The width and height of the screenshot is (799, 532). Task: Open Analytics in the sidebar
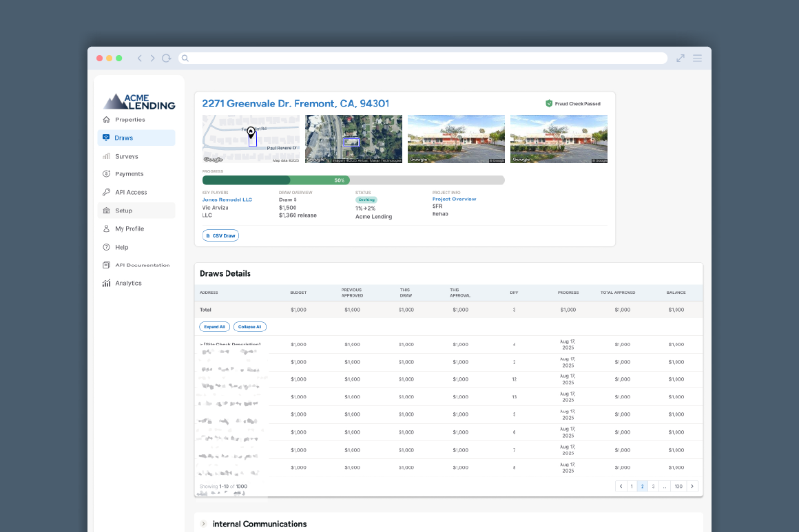point(128,283)
